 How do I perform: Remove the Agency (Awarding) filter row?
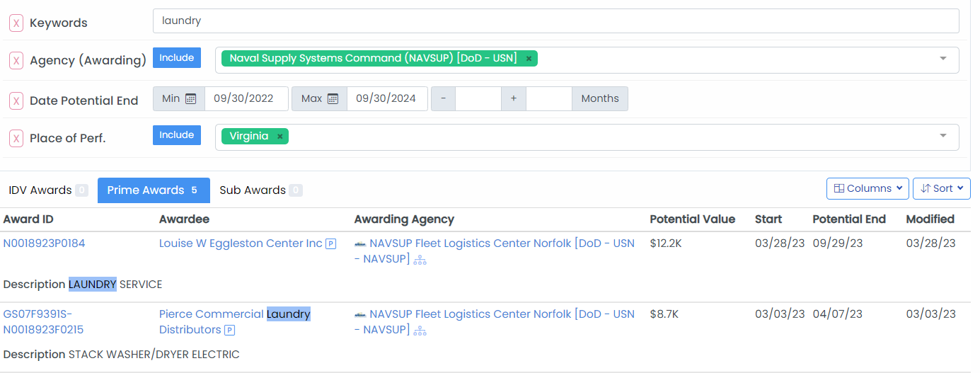(16, 60)
